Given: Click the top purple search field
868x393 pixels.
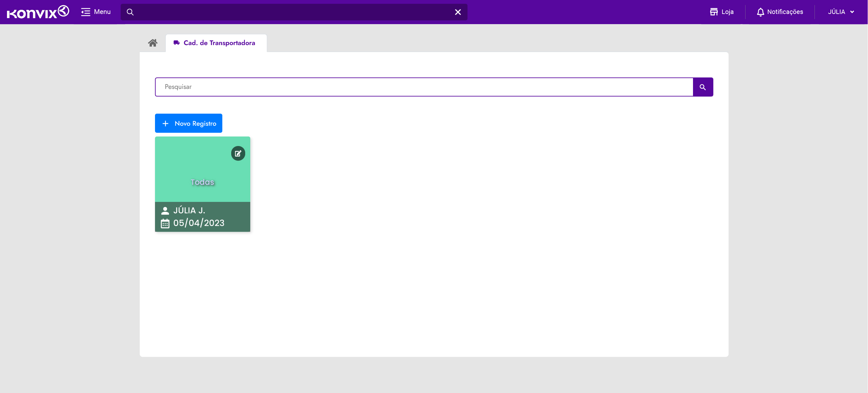Looking at the screenshot, I should (293, 12).
